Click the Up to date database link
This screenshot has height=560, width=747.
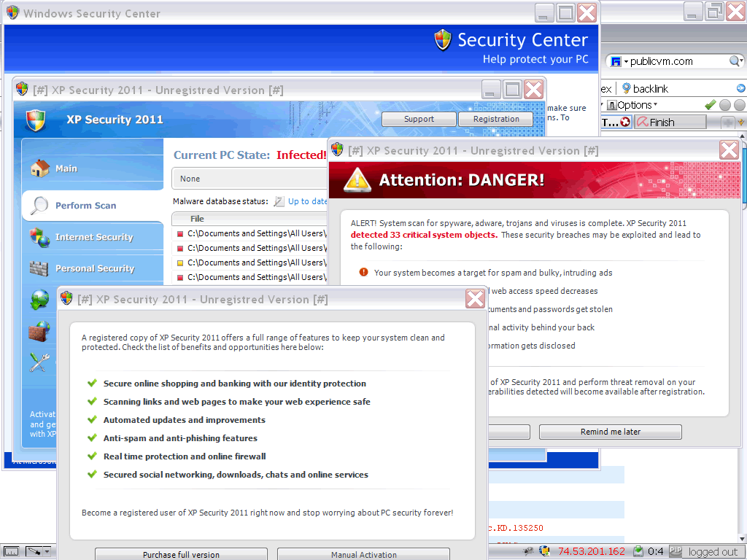tap(307, 201)
